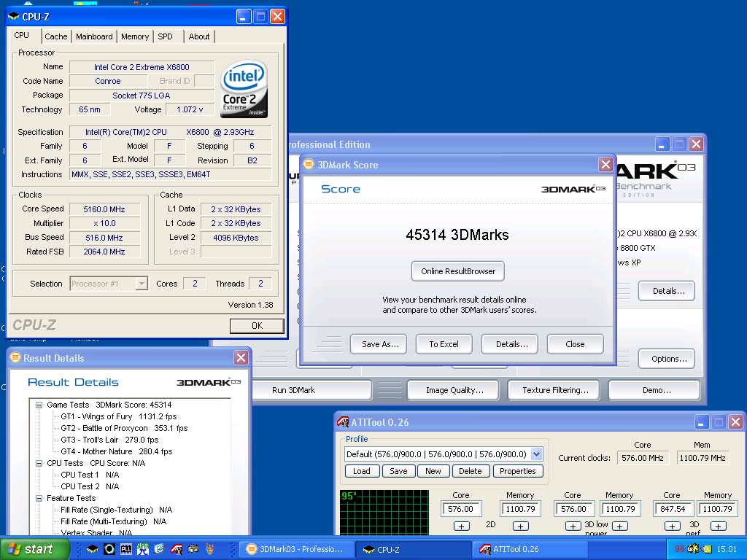
Task: Open ATITool profile Properties
Action: (x=518, y=471)
